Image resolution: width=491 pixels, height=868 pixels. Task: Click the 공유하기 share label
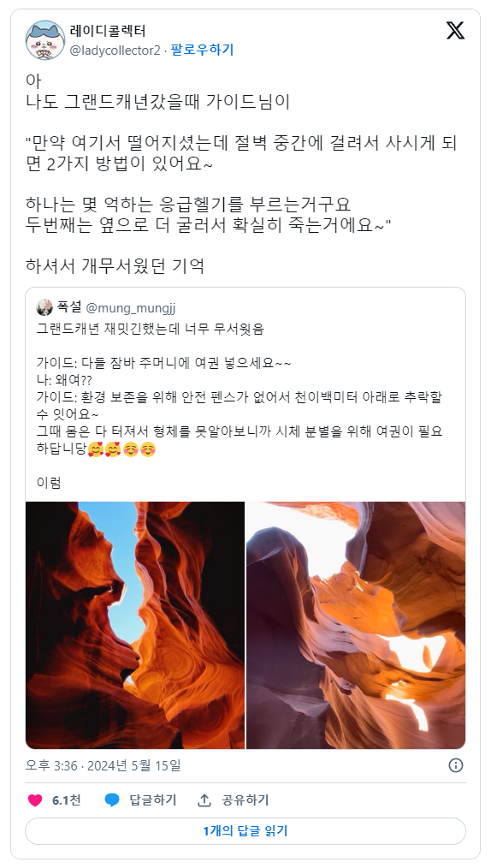click(245, 800)
